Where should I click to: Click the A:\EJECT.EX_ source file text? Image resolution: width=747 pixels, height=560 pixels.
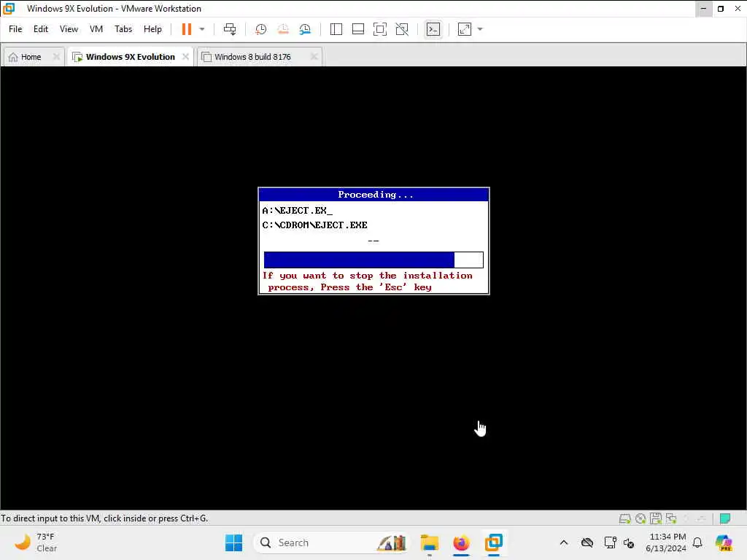coord(298,211)
